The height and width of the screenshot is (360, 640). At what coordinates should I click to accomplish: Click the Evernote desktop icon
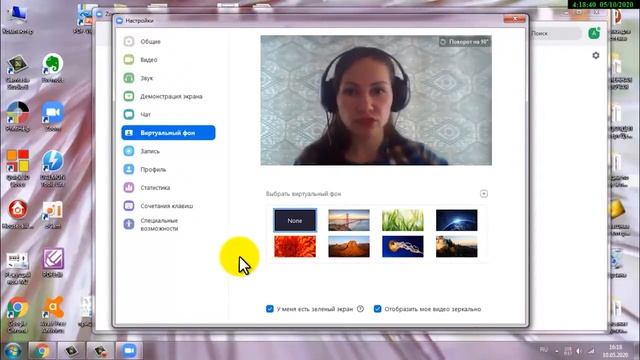coord(52,69)
